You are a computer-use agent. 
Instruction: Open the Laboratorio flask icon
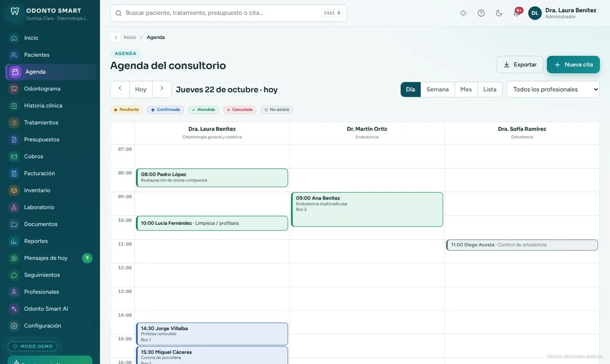[x=14, y=207]
